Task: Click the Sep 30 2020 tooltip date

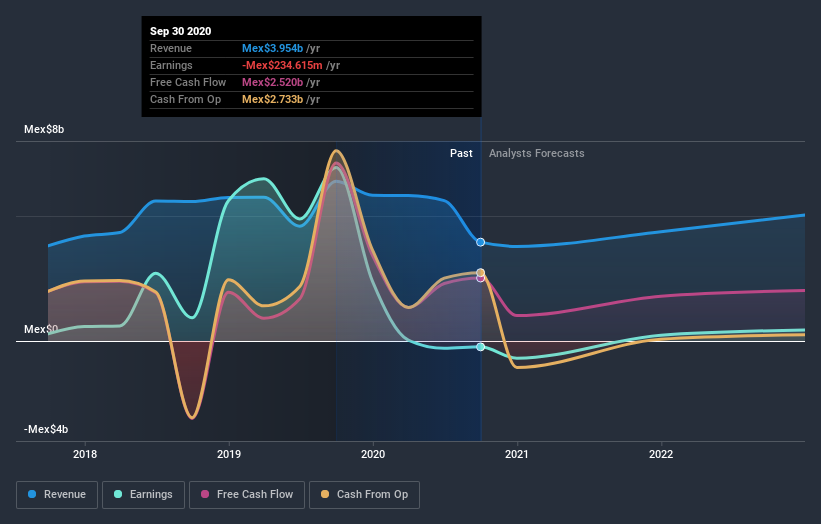Action: 181,31
